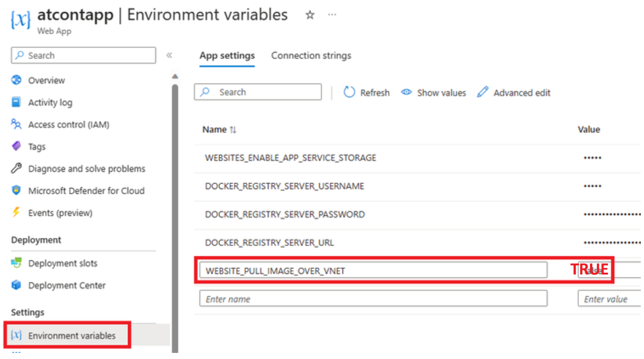Click hidden value of DOCKER_REGISTRY_SERVER_URL
The height and width of the screenshot is (359, 644).
612,243
